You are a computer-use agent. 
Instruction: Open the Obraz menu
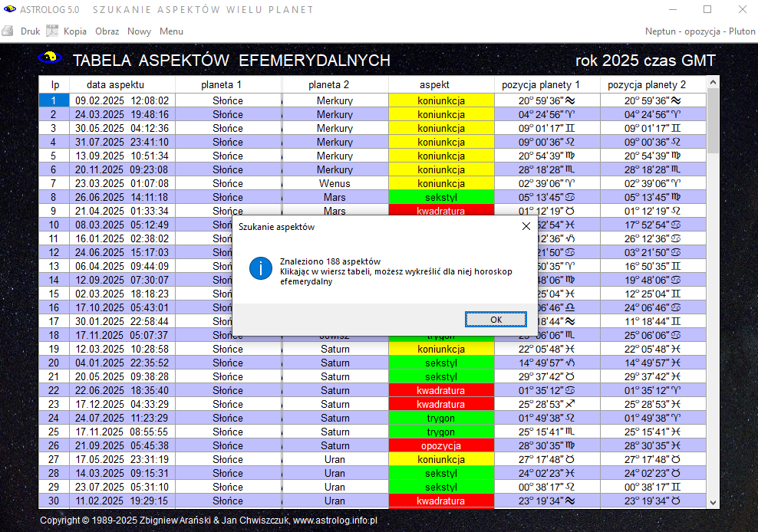[107, 31]
